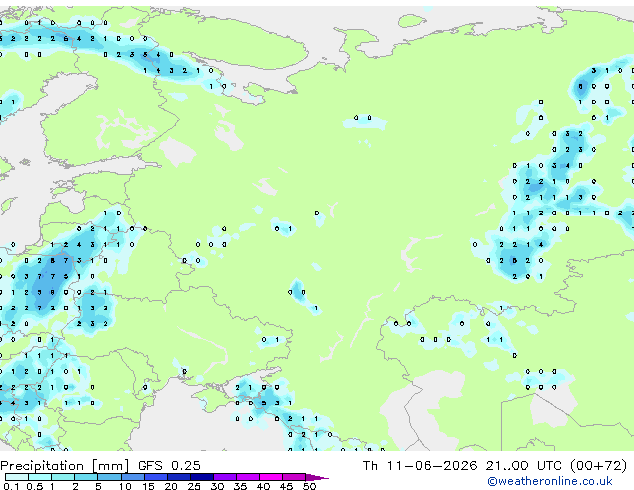Click the violet swatch between 35 and 40

[248, 477]
